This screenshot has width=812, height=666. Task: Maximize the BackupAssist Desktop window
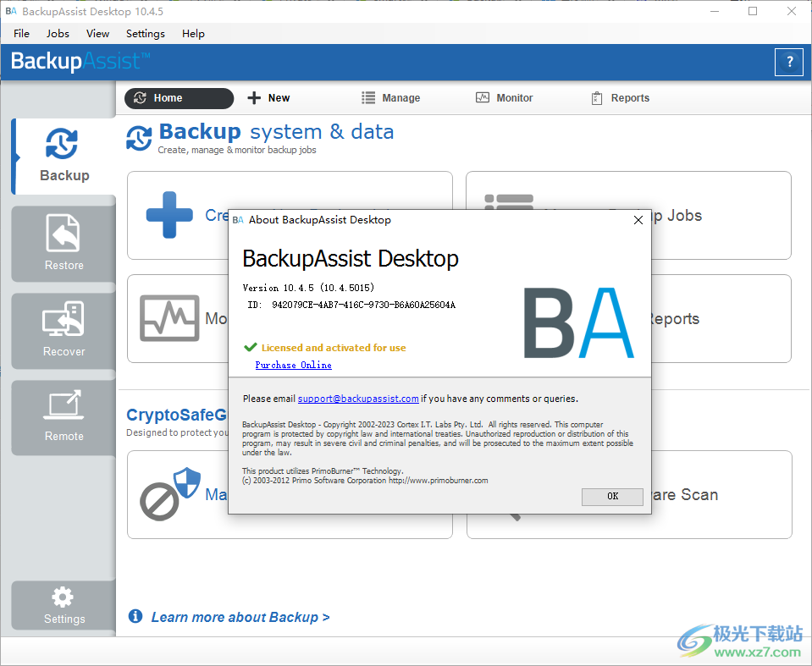coord(753,11)
